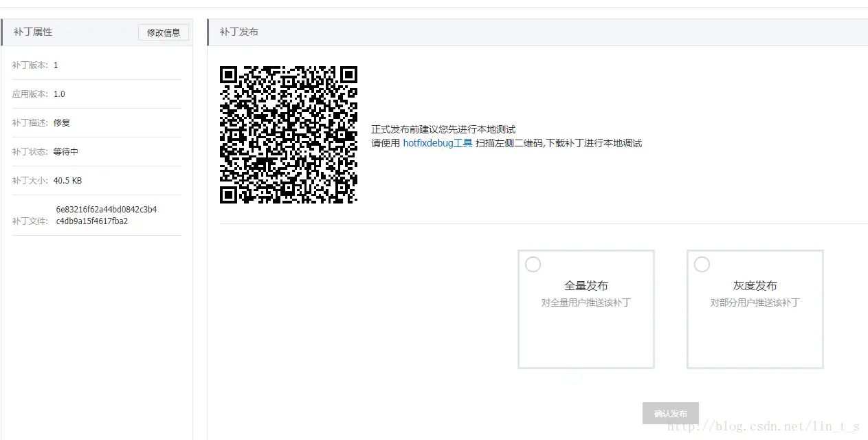The image size is (868, 440).
Task: Click the 应用版本 value 1.0
Action: tap(59, 94)
